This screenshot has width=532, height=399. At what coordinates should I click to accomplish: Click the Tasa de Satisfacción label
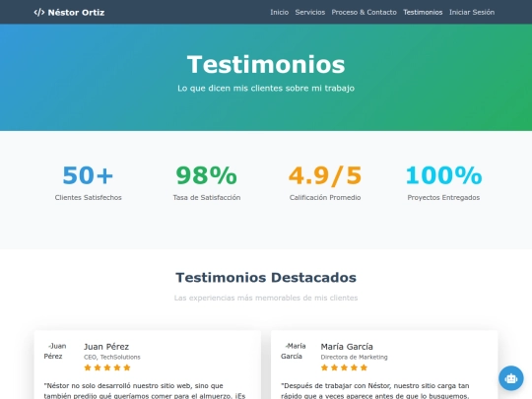207,197
